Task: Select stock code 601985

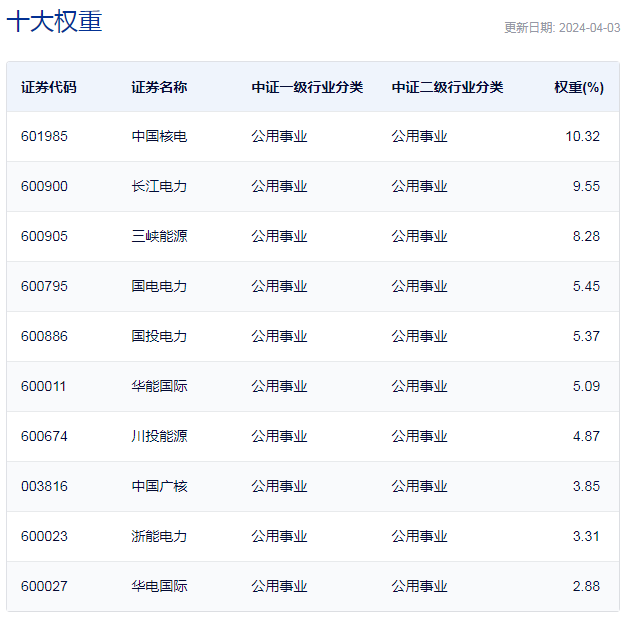Action: coord(44,136)
